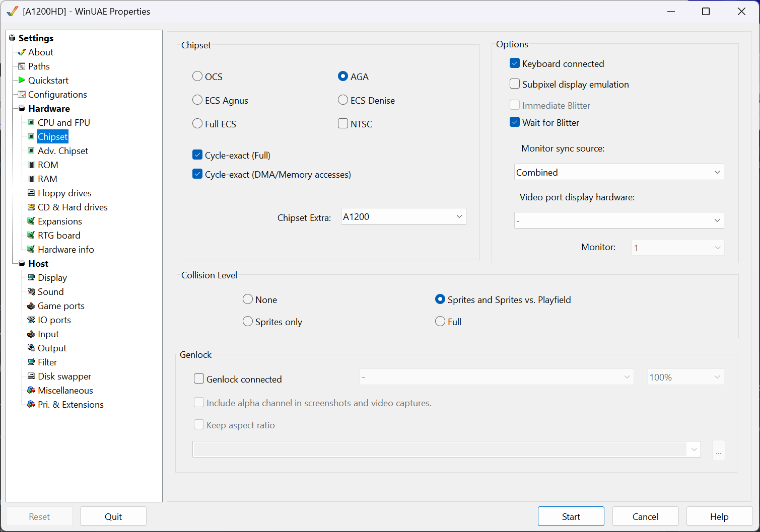Click the Quit button
This screenshot has width=760, height=532.
coord(113,516)
